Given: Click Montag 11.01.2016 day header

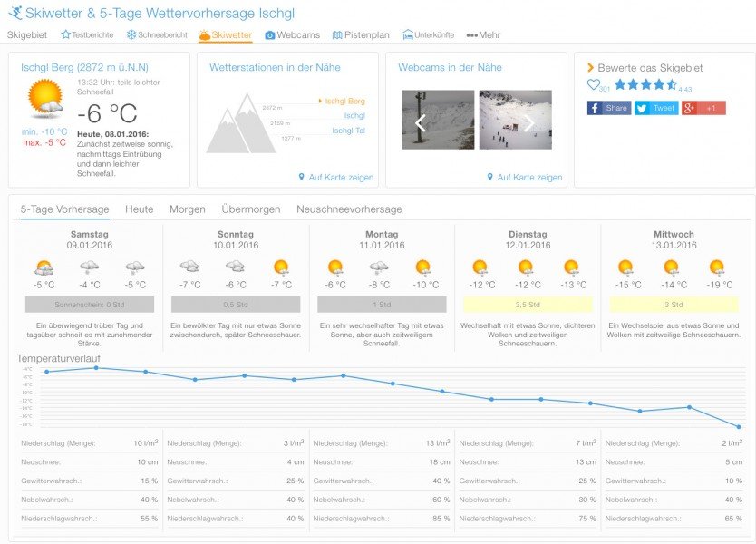Looking at the screenshot, I should click(382, 239).
